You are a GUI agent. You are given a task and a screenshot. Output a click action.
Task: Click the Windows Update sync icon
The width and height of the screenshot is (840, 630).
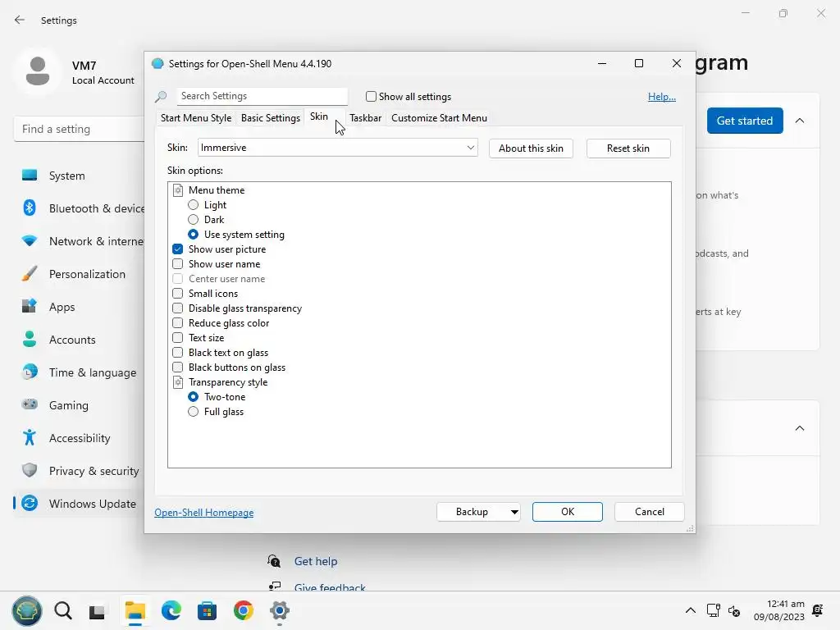coord(30,503)
